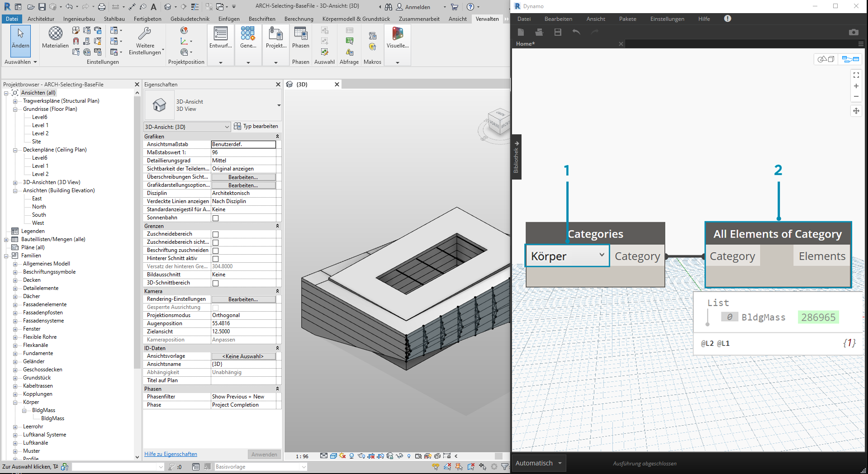Click the Hilfe zu Eigenschaften link
Image resolution: width=868 pixels, height=474 pixels.
tap(171, 454)
